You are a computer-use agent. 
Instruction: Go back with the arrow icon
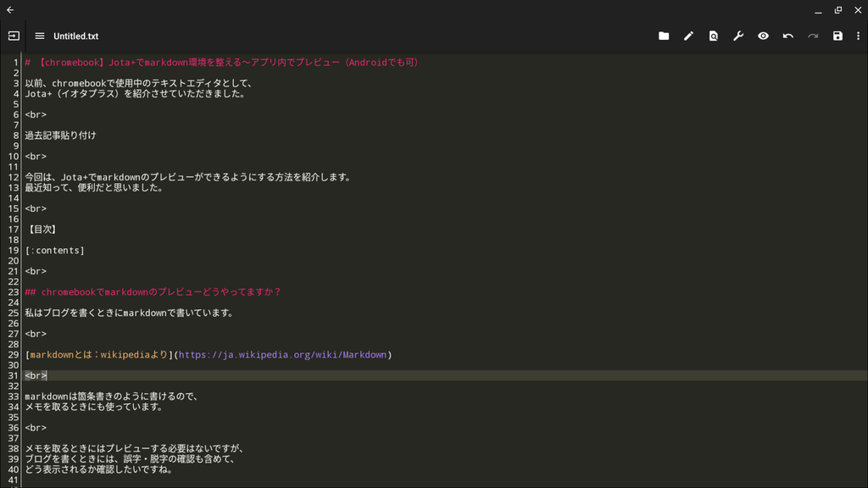click(10, 10)
